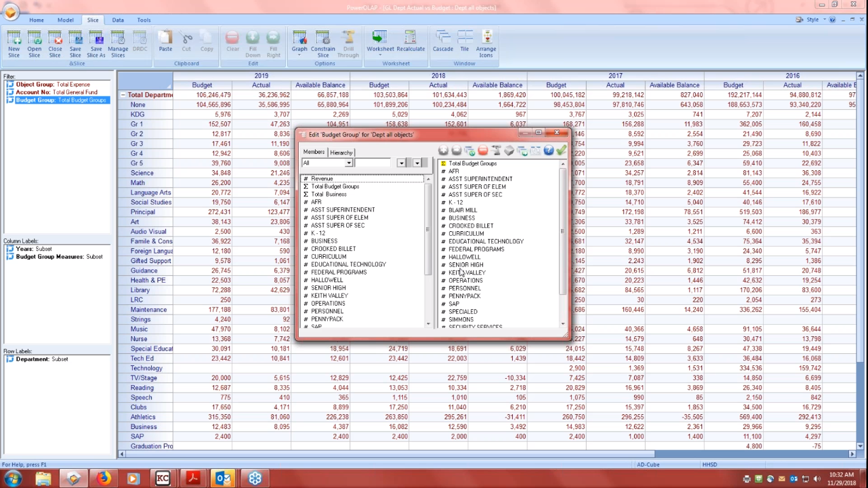Select 'Total Budget Groups' in right list
Screen dimensions: 868x488
point(472,163)
